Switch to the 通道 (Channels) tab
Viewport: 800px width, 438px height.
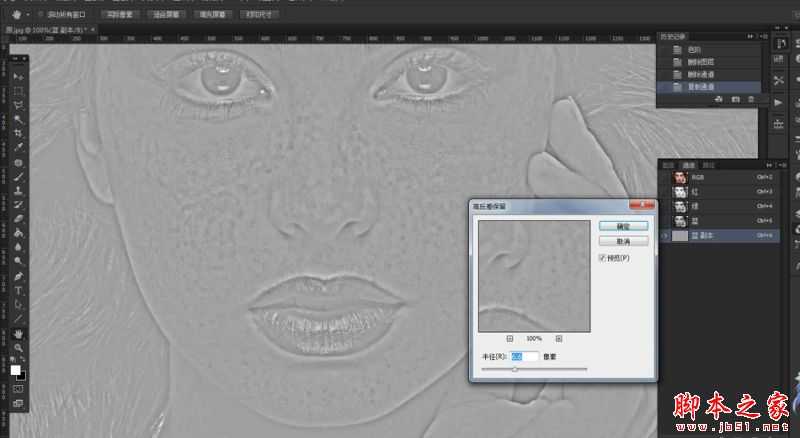tap(688, 164)
